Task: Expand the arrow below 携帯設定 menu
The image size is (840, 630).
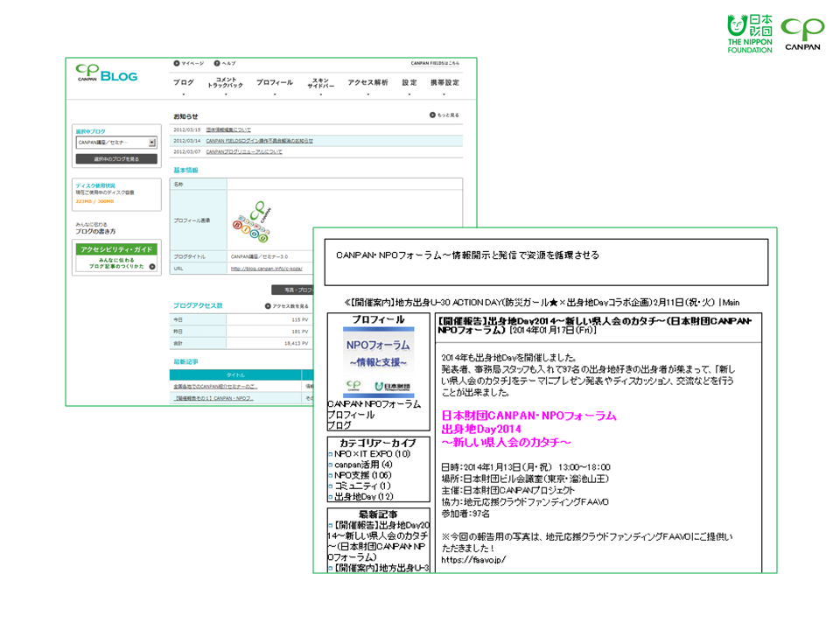Action: tap(444, 94)
